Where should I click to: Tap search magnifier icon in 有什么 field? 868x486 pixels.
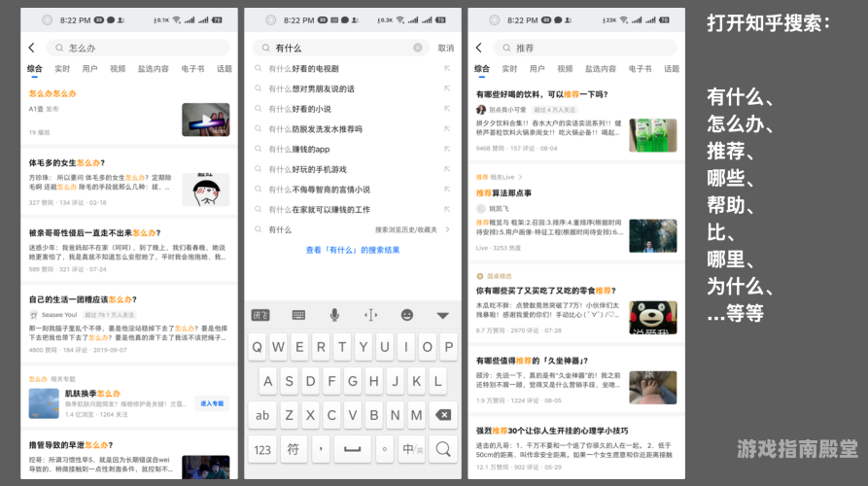pos(265,48)
